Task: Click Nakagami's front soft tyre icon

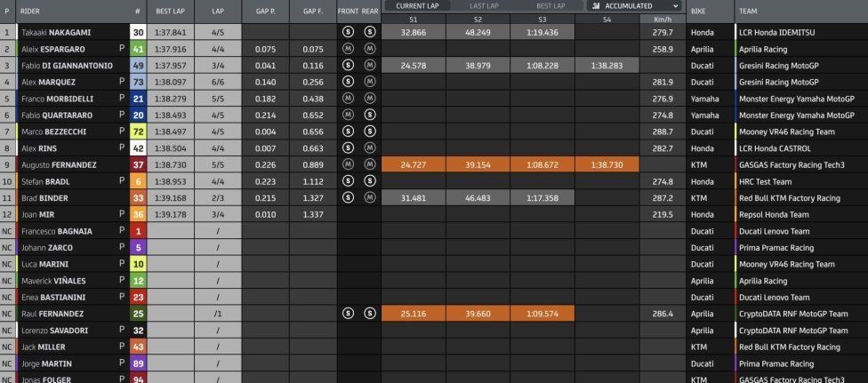Action: (348, 32)
